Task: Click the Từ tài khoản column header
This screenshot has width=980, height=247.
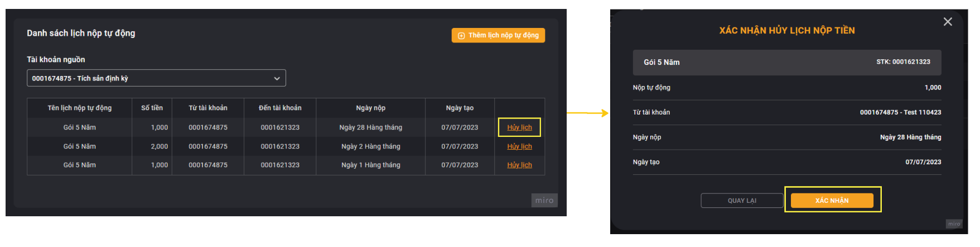Action: [x=208, y=108]
